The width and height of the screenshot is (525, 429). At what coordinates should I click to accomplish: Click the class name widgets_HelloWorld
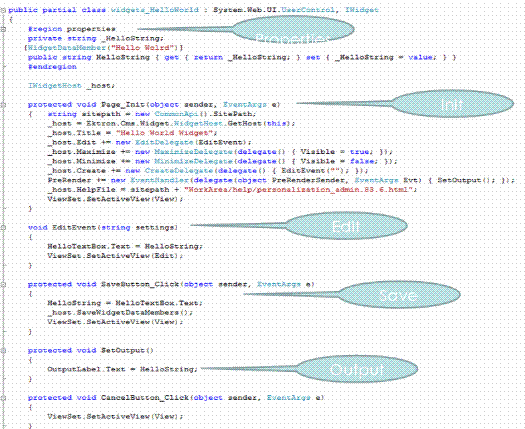coord(155,10)
